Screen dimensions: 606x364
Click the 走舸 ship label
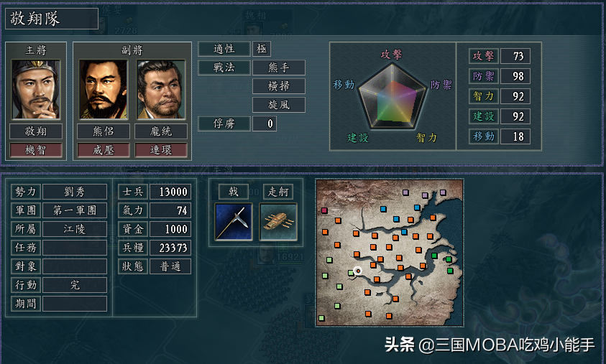(278, 192)
